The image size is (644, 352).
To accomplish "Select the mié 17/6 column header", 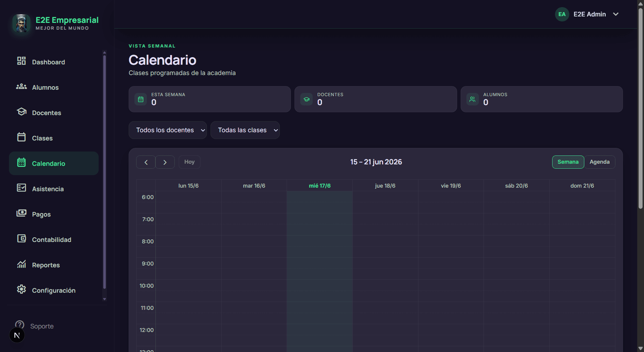I will tap(319, 186).
